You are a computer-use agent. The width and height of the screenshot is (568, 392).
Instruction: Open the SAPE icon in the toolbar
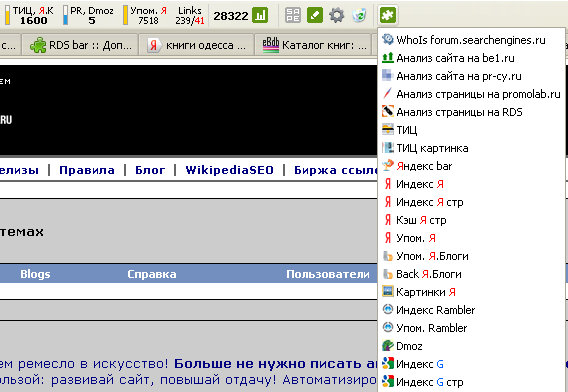coord(293,15)
